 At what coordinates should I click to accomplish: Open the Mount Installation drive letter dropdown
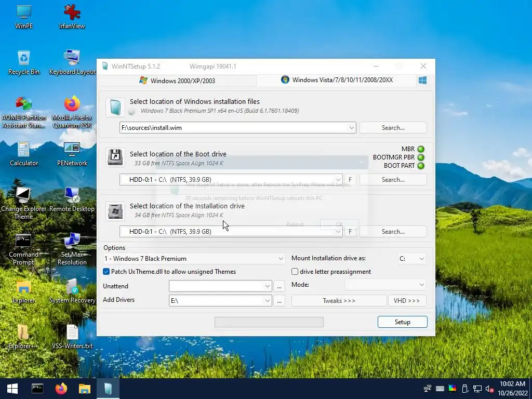pos(411,259)
